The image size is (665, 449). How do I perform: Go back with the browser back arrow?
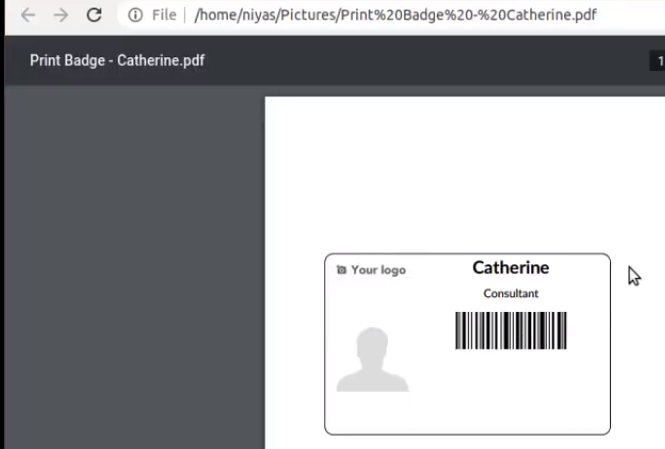coord(28,15)
